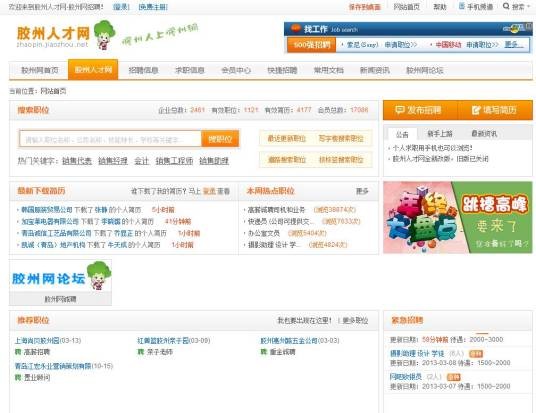Click the 更多 link in job search banner

pos(513,45)
